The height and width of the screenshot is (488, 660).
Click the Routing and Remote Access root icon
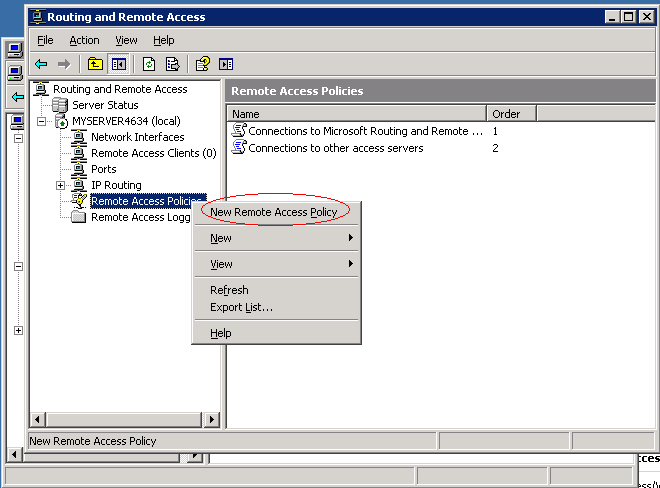pos(41,89)
